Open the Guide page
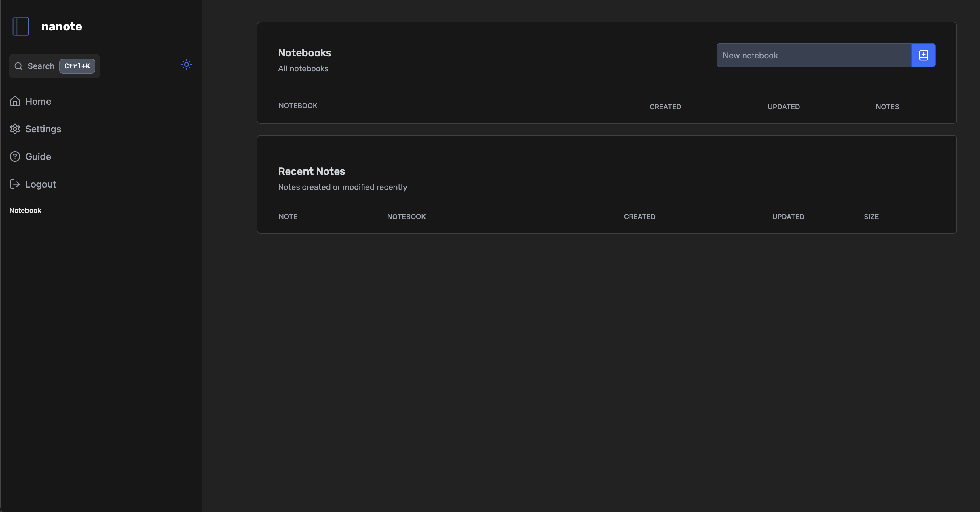 (38, 156)
